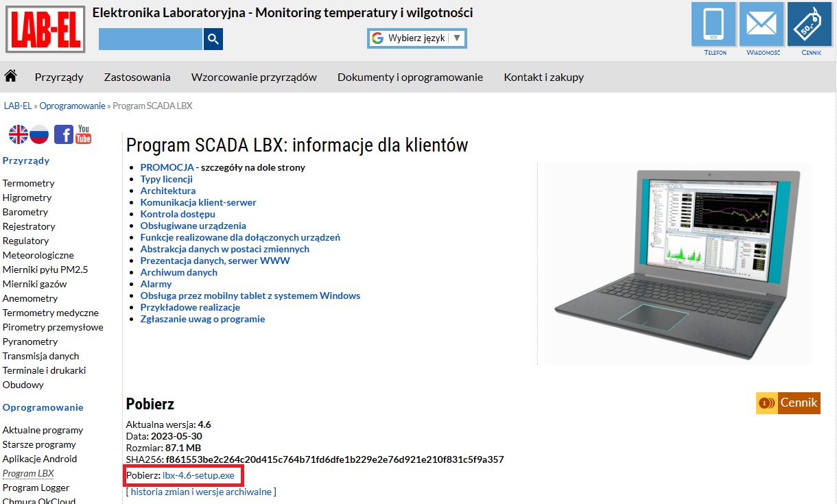This screenshot has height=504, width=837.
Task: Jump to Komunikacja klient-serwer section
Action: [198, 202]
